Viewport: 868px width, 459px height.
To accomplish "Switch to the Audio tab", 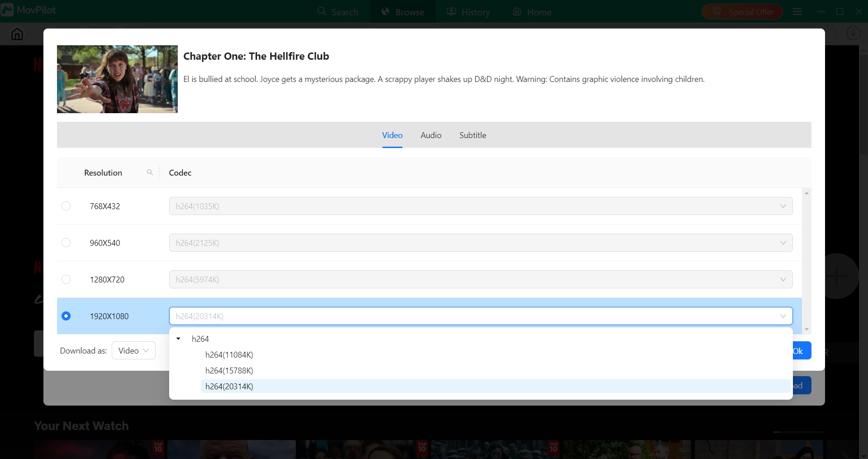I will pos(430,135).
